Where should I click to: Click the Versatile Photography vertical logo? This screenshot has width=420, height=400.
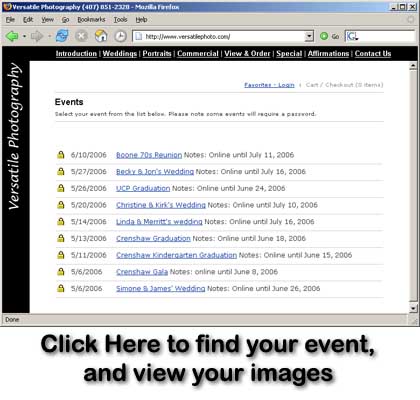click(x=15, y=136)
